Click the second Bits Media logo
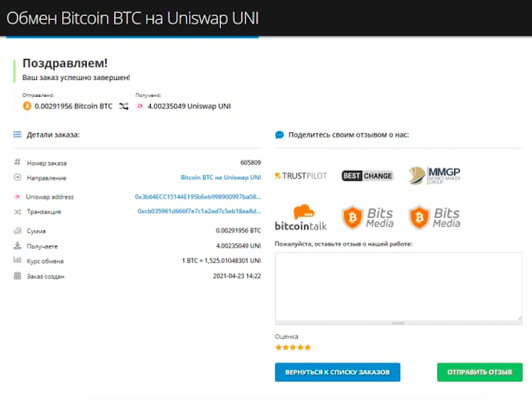Viewport: 532px width, 400px height. coord(434,217)
